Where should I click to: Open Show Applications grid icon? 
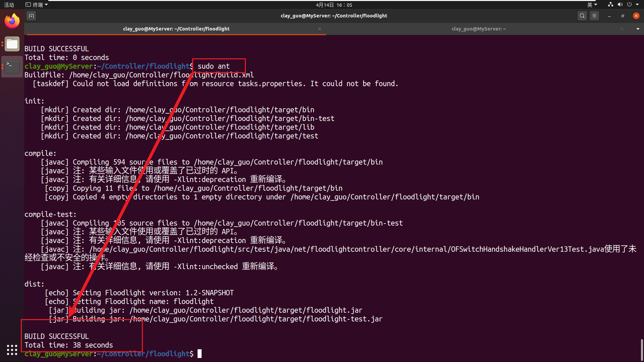(12, 350)
